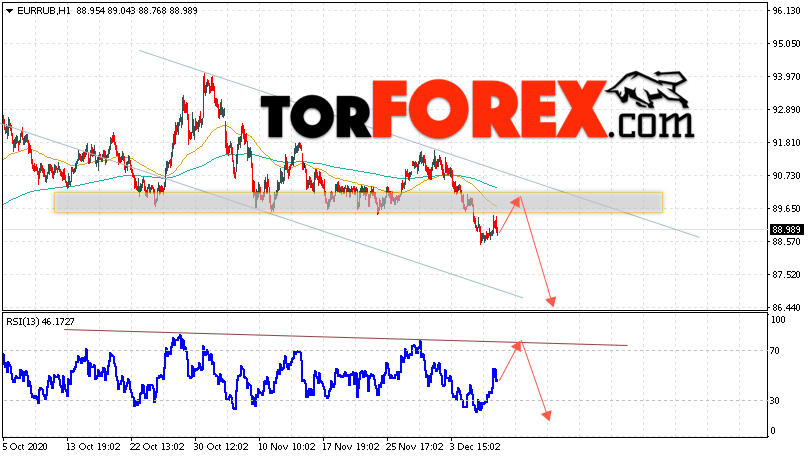
Task: Click the 87.520 price axis label
Action: point(786,275)
